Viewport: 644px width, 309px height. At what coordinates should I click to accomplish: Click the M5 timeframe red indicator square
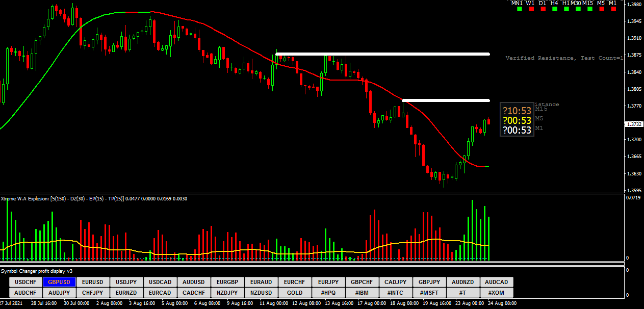click(601, 9)
